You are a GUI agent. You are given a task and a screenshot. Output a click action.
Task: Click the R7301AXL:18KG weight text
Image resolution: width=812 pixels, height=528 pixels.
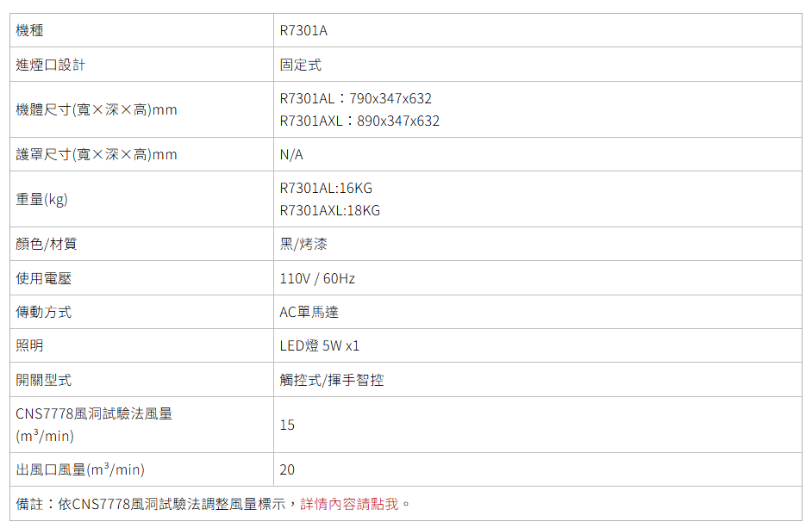329,211
